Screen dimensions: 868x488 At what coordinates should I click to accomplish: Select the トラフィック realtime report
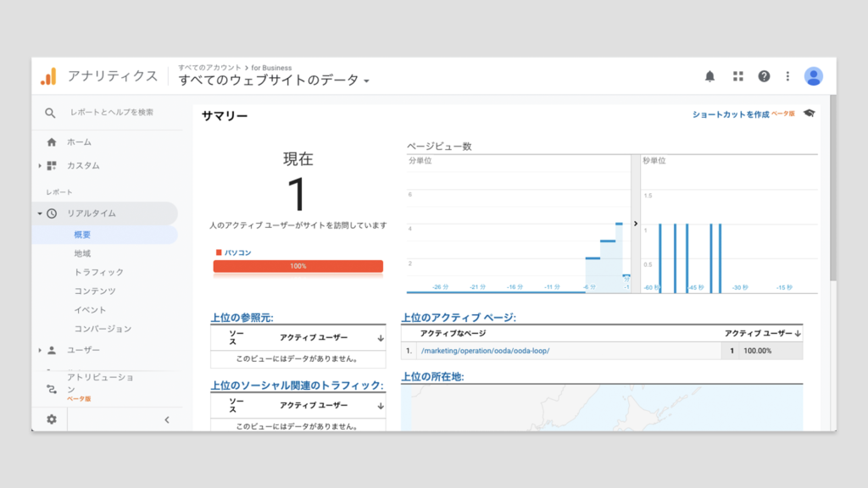point(98,272)
